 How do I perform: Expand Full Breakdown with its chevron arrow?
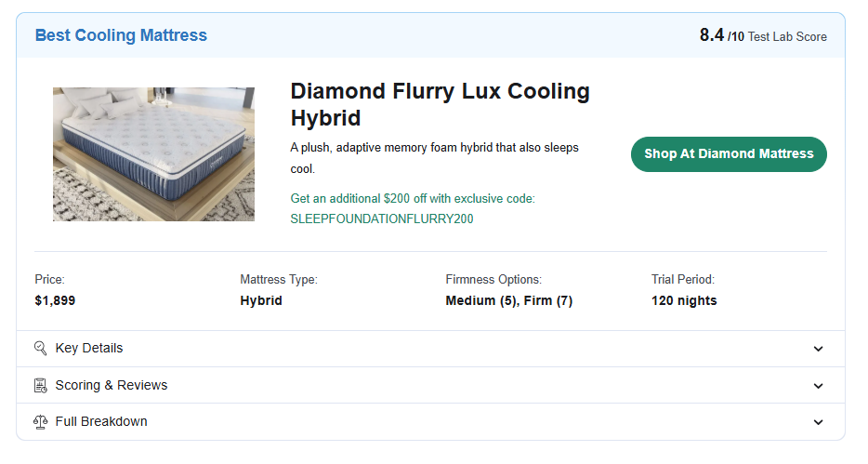pyautogui.click(x=818, y=421)
